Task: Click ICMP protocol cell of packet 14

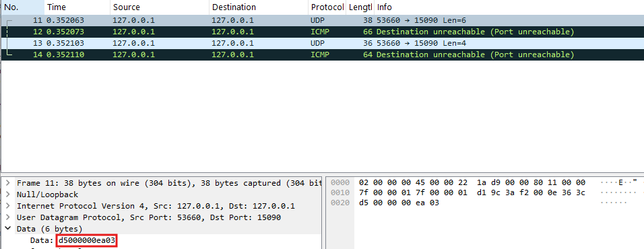Action: point(320,55)
